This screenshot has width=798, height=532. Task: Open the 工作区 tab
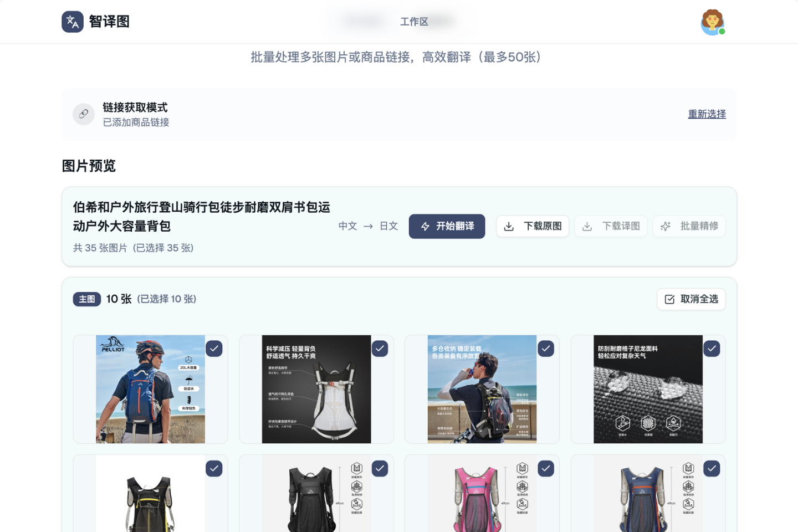click(414, 22)
